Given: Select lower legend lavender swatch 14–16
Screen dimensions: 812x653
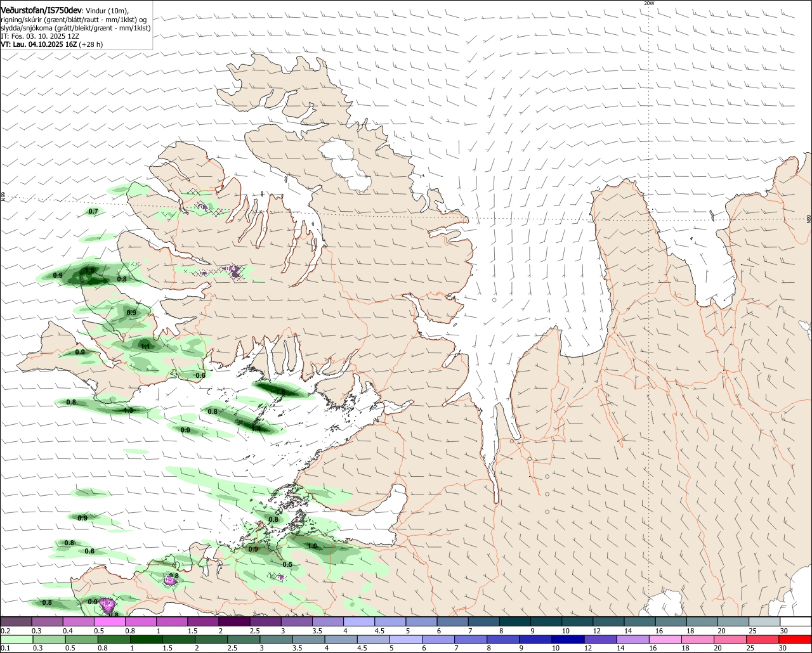Looking at the screenshot, I should pyautogui.click(x=634, y=639).
